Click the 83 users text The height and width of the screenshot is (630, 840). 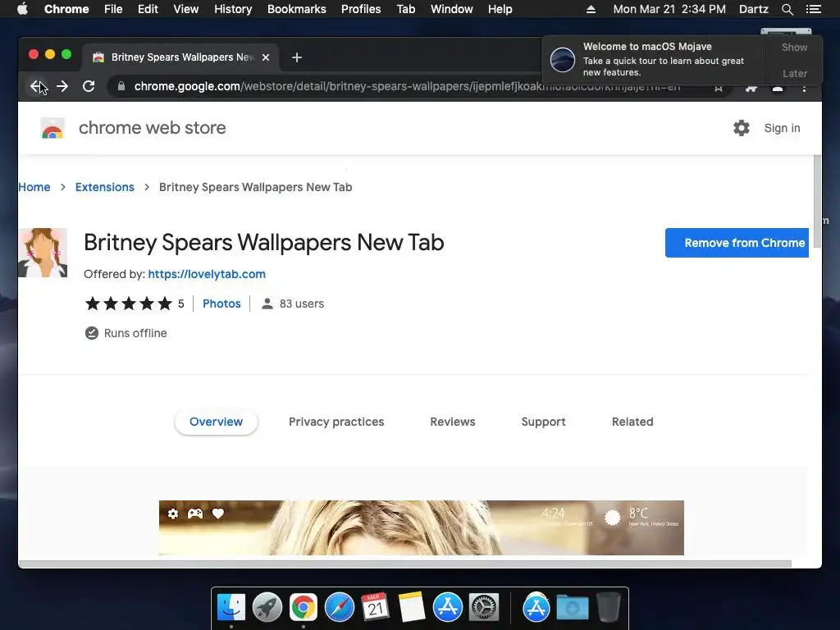click(x=302, y=304)
